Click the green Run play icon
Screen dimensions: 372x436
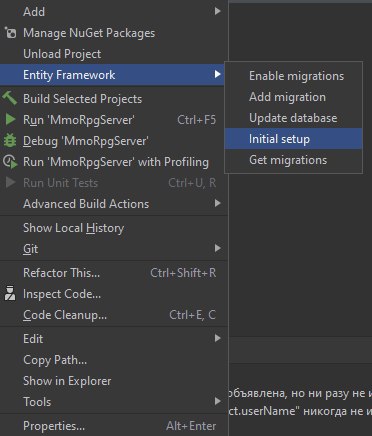[10, 119]
